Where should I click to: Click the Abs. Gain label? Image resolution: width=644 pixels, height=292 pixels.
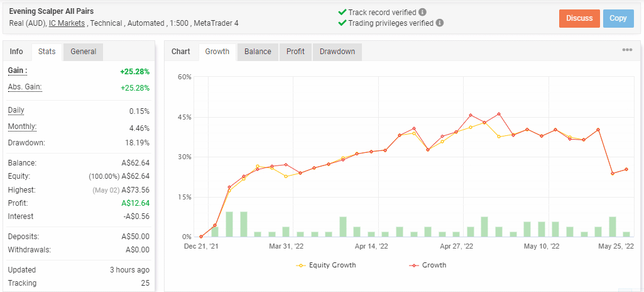(25, 87)
